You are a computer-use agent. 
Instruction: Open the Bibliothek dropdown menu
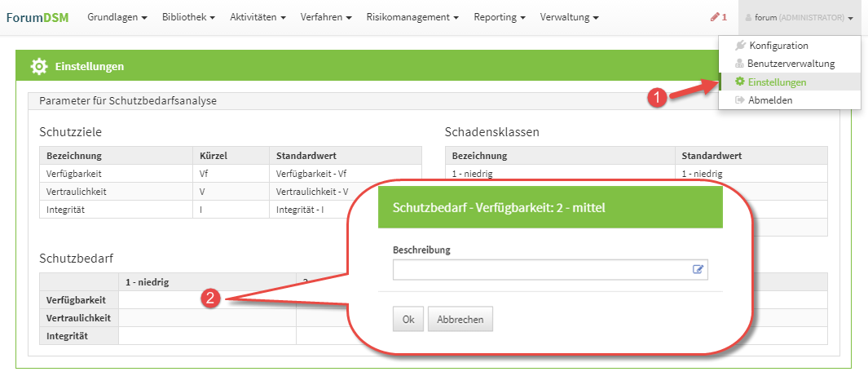tap(189, 17)
